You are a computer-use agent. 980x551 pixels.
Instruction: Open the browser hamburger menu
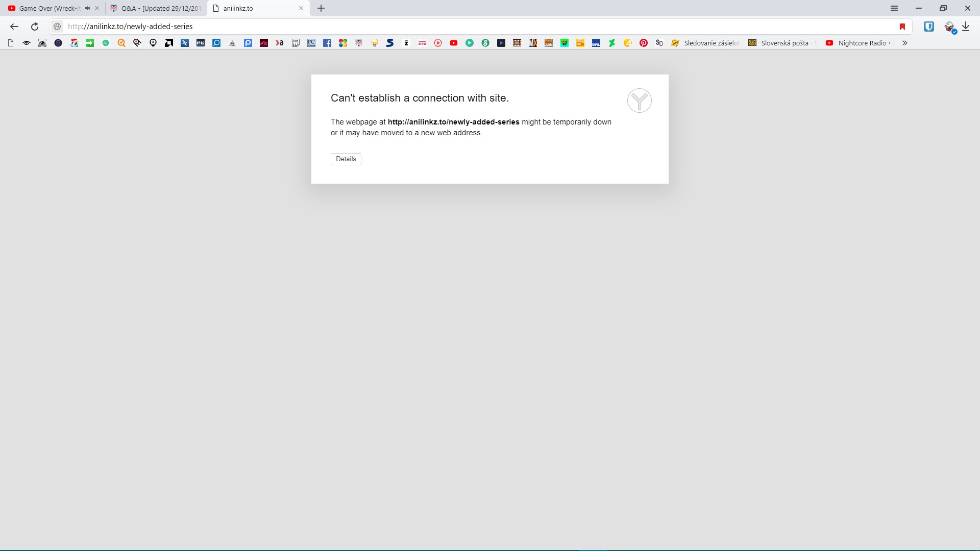click(894, 8)
